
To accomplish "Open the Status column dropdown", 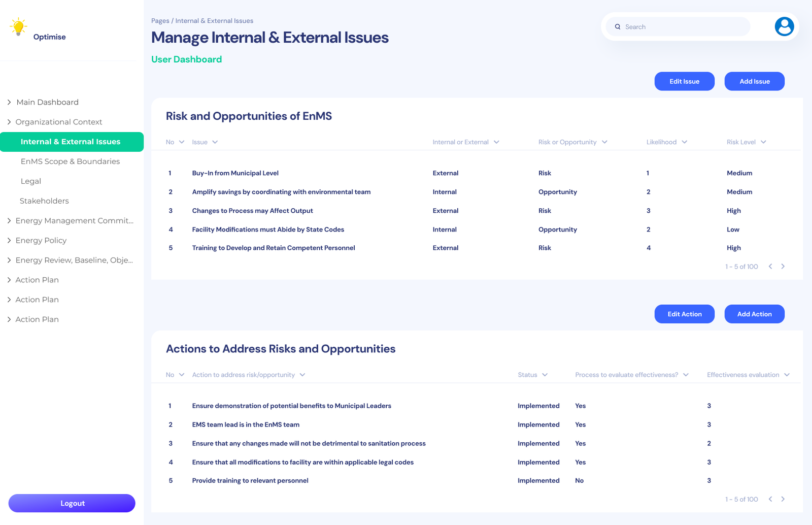I will coord(545,375).
